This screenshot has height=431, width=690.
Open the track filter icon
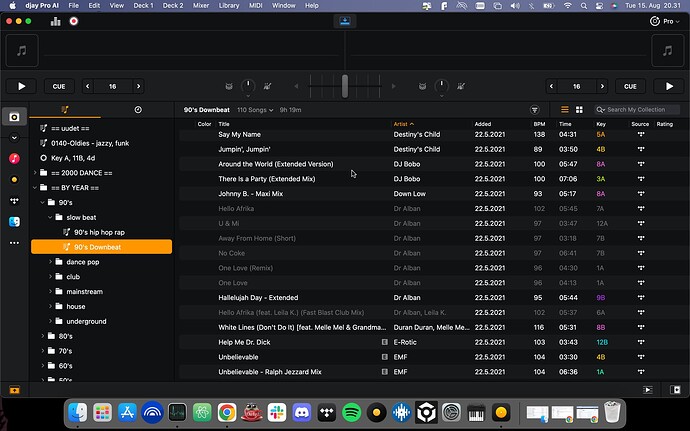(x=535, y=110)
